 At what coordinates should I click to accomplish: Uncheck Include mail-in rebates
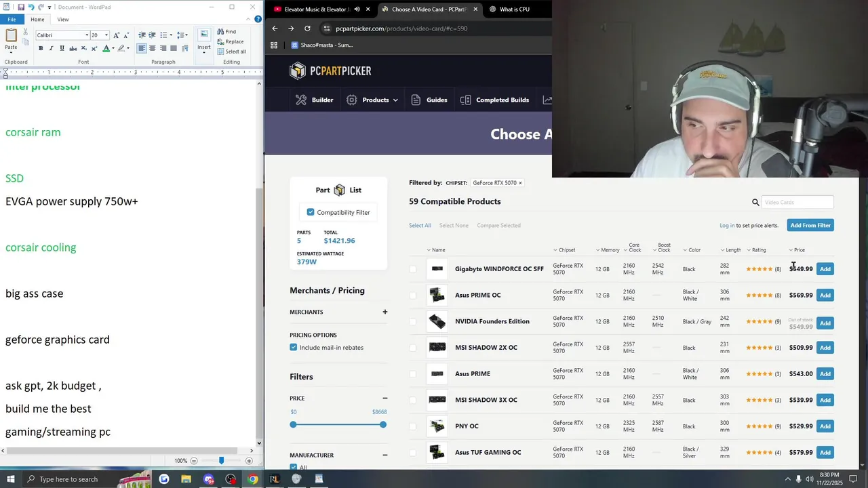click(294, 347)
